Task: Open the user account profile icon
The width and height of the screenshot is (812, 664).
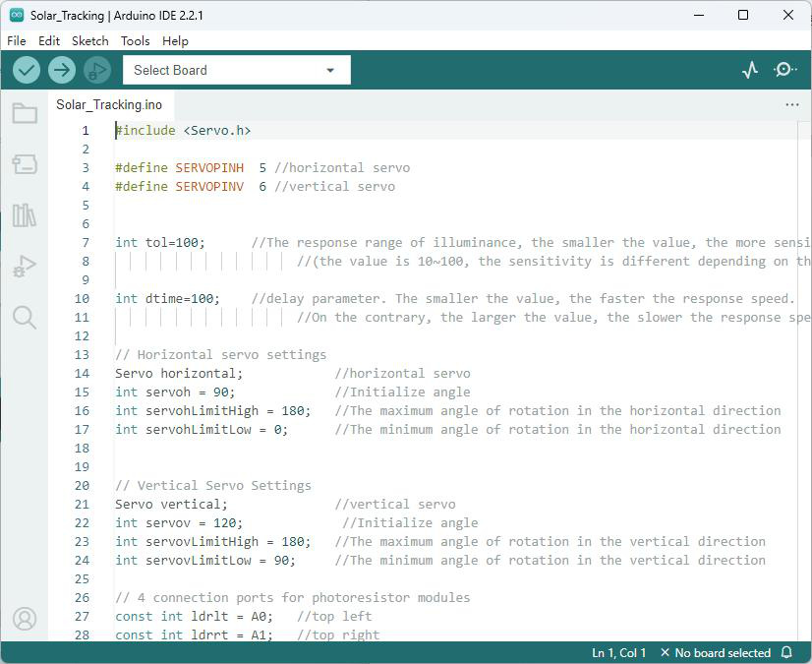Action: 25,619
